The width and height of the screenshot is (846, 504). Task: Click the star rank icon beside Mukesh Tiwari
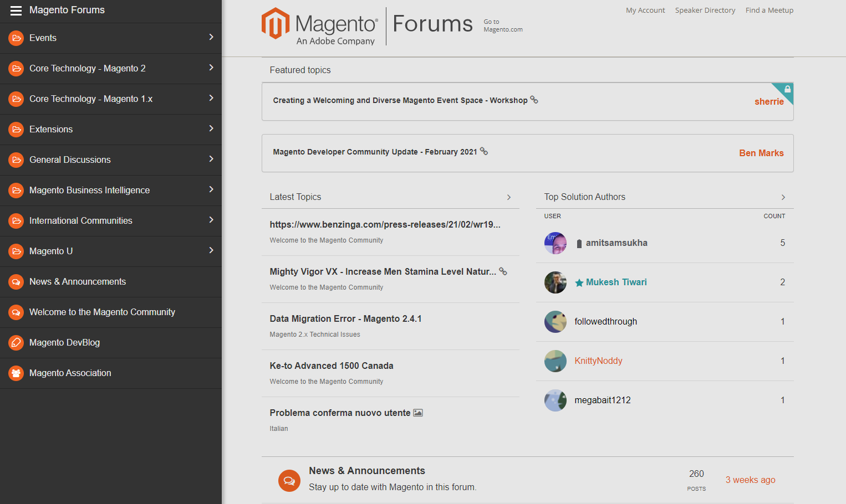(x=579, y=283)
